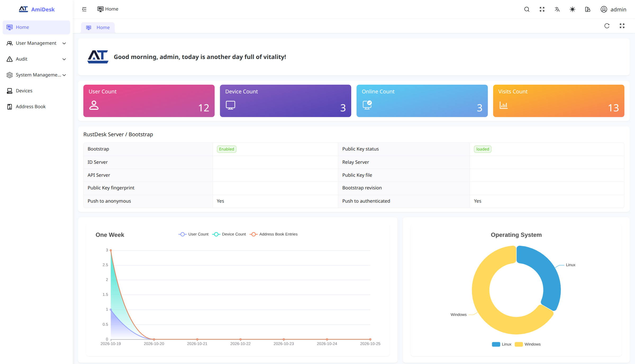Click the Audit warning triangle icon
The width and height of the screenshot is (635, 364).
(x=10, y=59)
